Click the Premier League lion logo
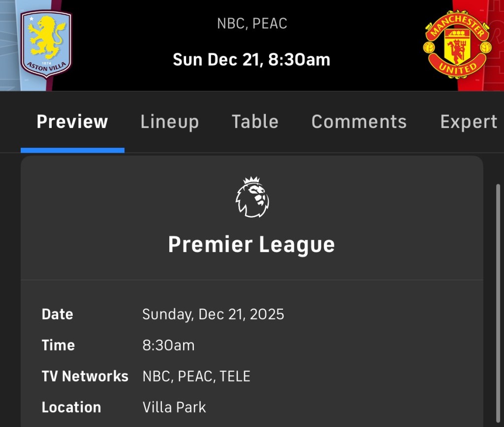504x427 pixels. [x=252, y=197]
